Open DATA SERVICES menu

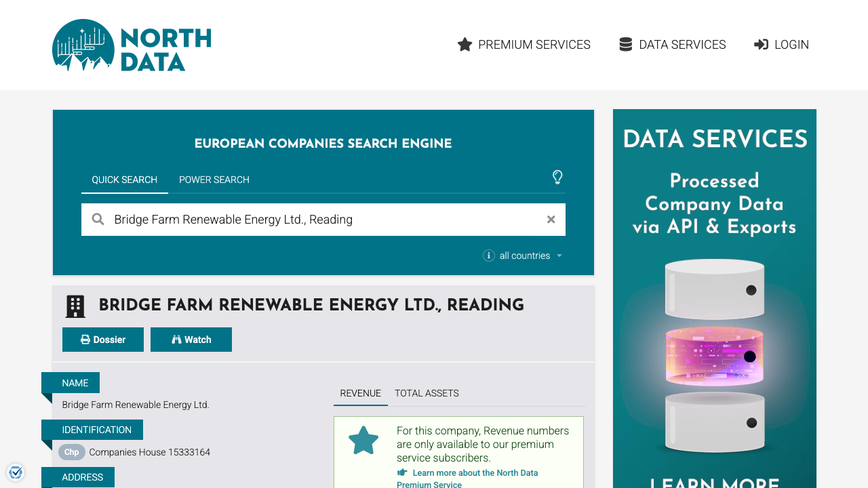pos(672,44)
